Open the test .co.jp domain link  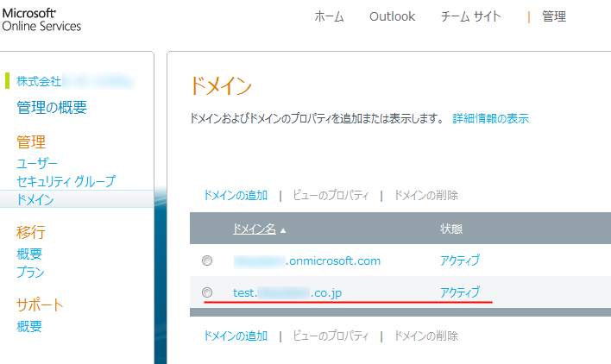tap(287, 292)
